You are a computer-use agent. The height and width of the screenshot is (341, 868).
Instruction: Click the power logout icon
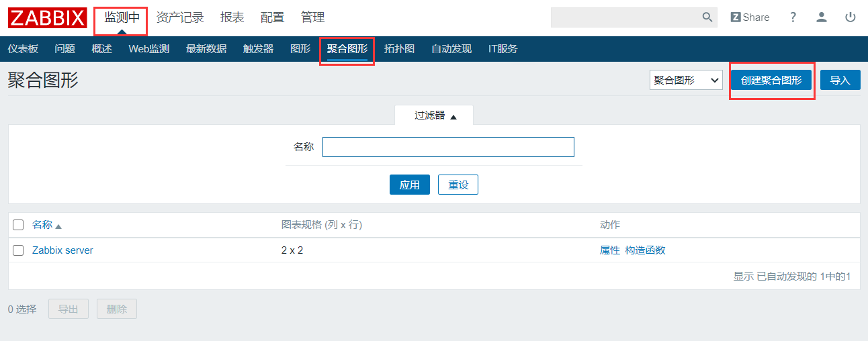tap(851, 17)
